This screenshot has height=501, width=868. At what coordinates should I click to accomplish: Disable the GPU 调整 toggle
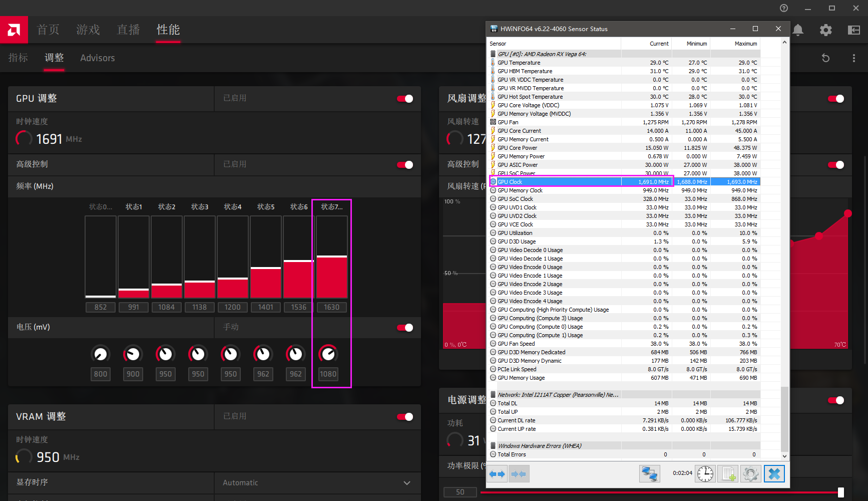[405, 99]
